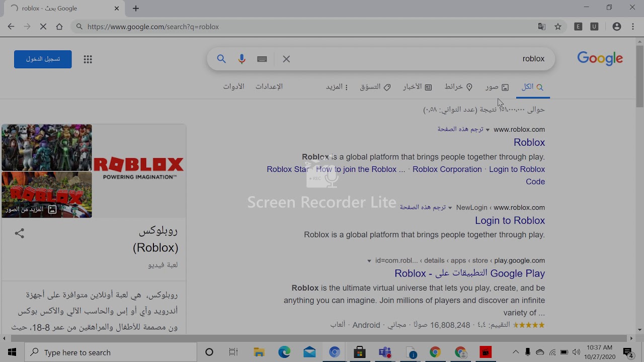Close the roblox Google tab

117,8
